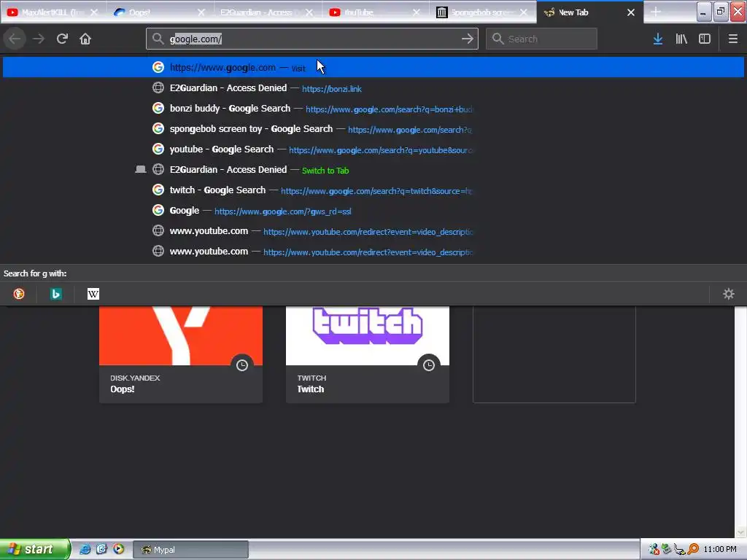
Task: Search with Bing engine icon
Action: tap(55, 294)
